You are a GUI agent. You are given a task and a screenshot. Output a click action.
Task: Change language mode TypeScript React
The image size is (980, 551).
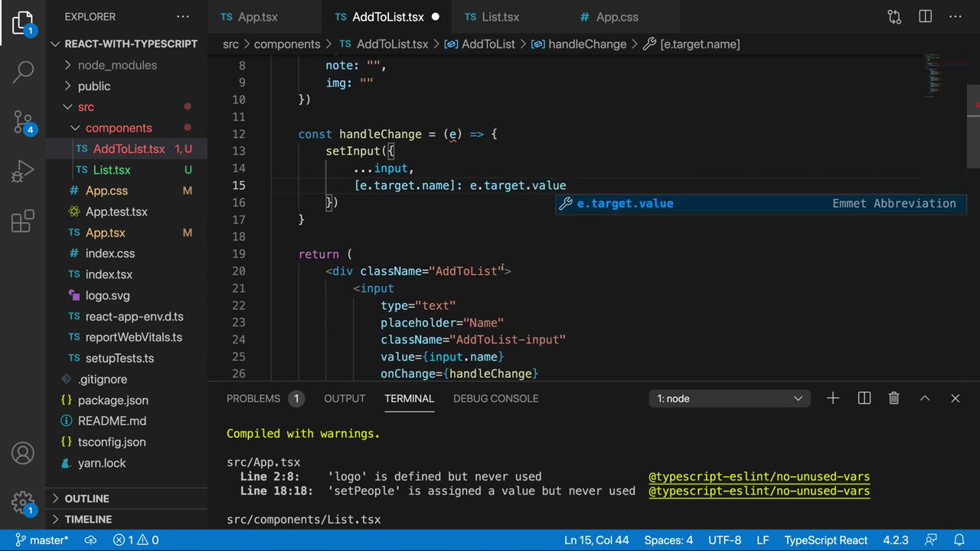[x=826, y=540]
